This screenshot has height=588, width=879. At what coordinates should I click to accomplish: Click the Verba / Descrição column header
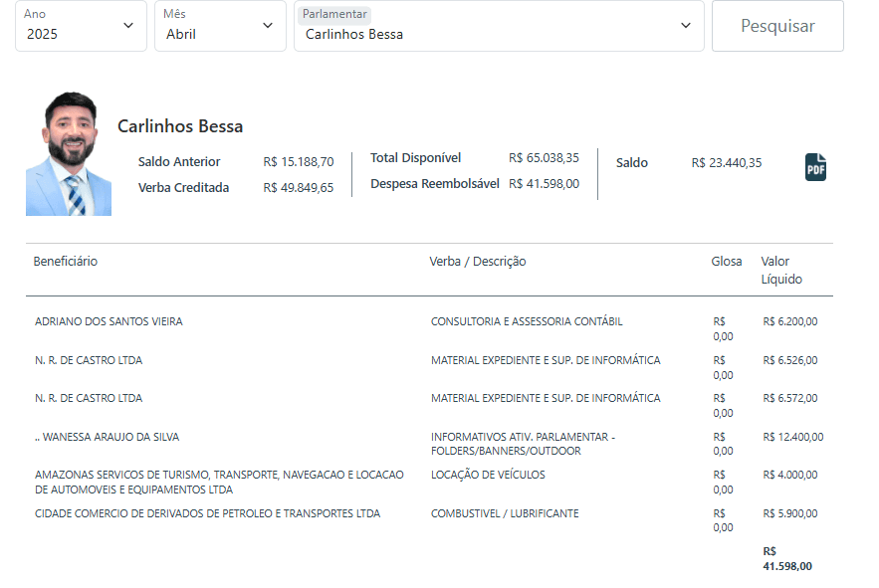478,262
